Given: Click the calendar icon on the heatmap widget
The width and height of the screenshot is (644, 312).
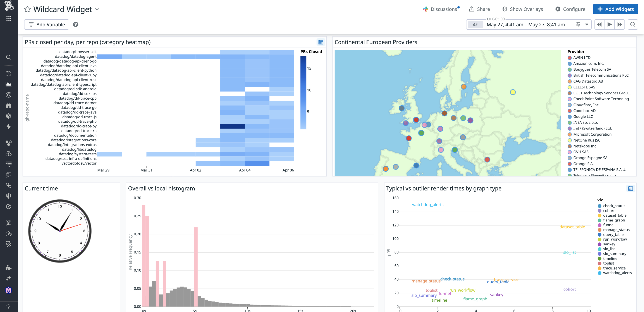Looking at the screenshot, I should click(x=321, y=42).
